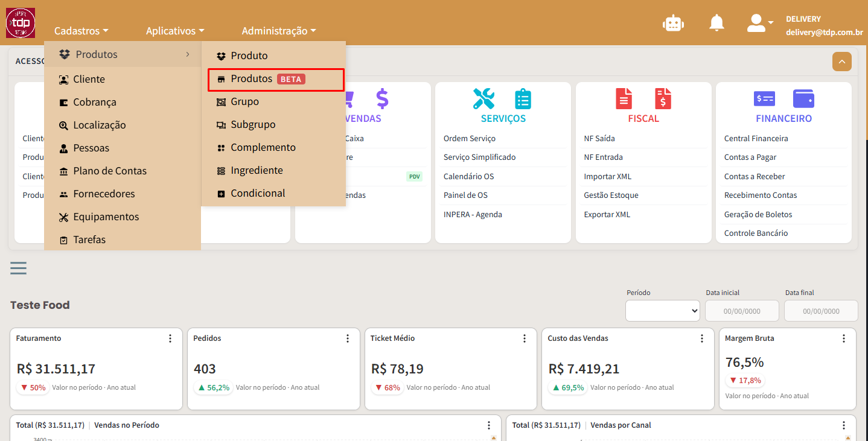The width and height of the screenshot is (868, 441).
Task: Open the Importar XML link
Action: click(607, 176)
